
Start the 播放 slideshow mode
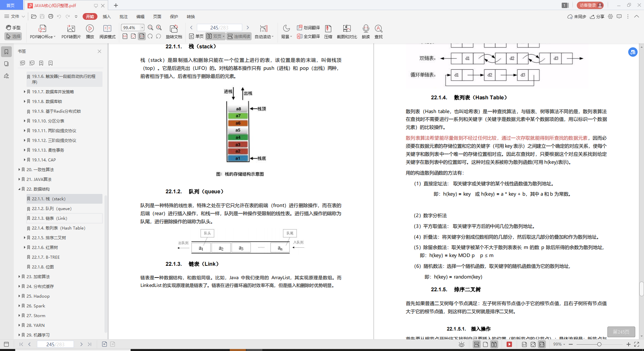(90, 31)
